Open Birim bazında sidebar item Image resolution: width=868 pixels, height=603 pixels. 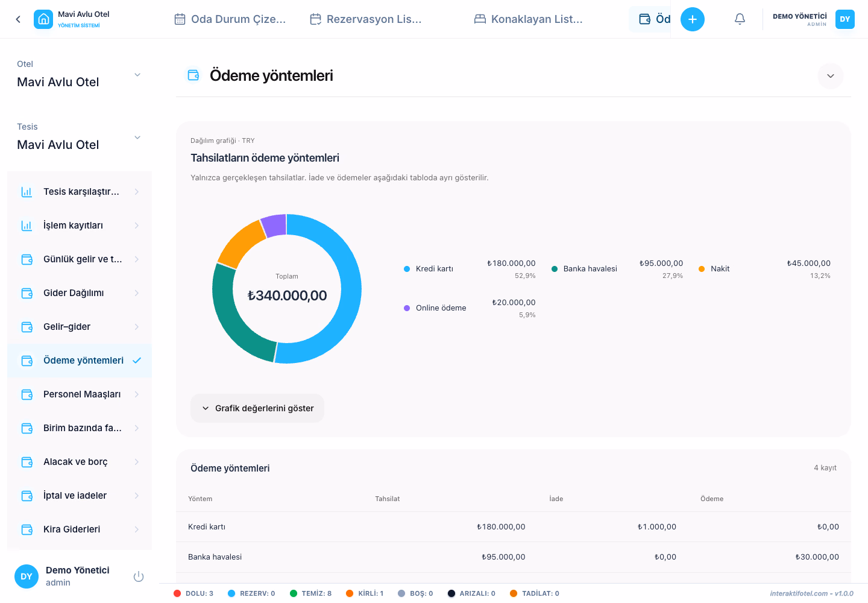coord(80,428)
